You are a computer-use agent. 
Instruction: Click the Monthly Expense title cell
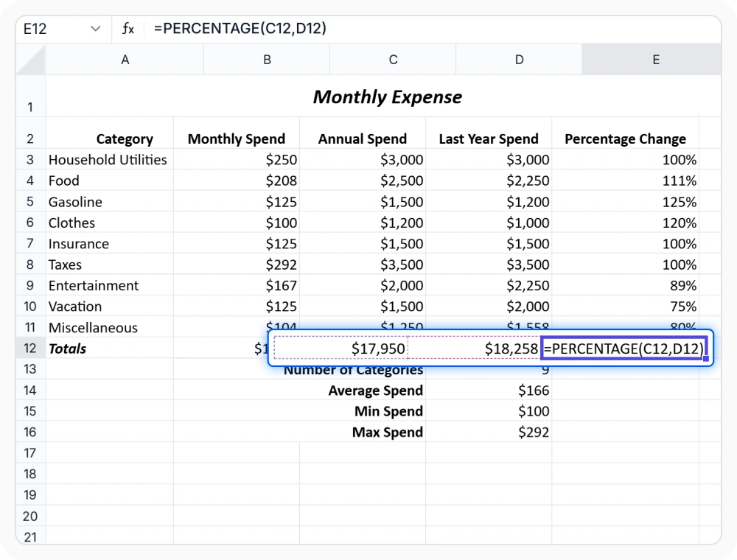tap(388, 97)
